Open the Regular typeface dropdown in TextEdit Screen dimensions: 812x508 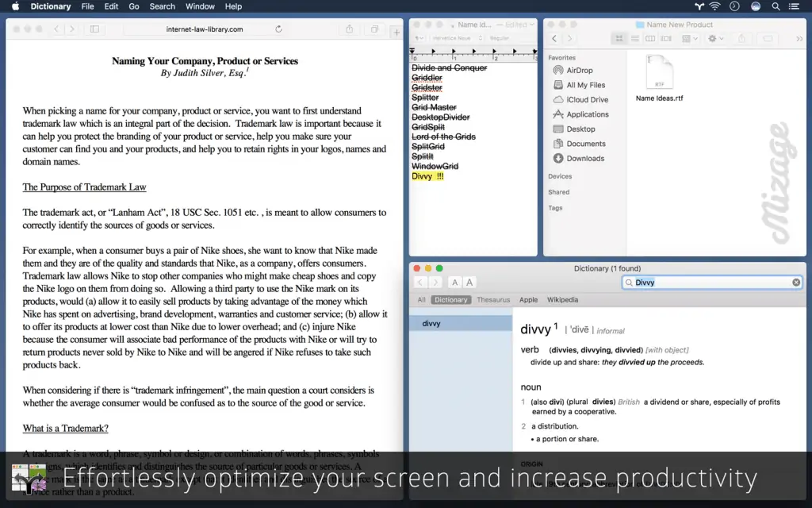point(501,38)
